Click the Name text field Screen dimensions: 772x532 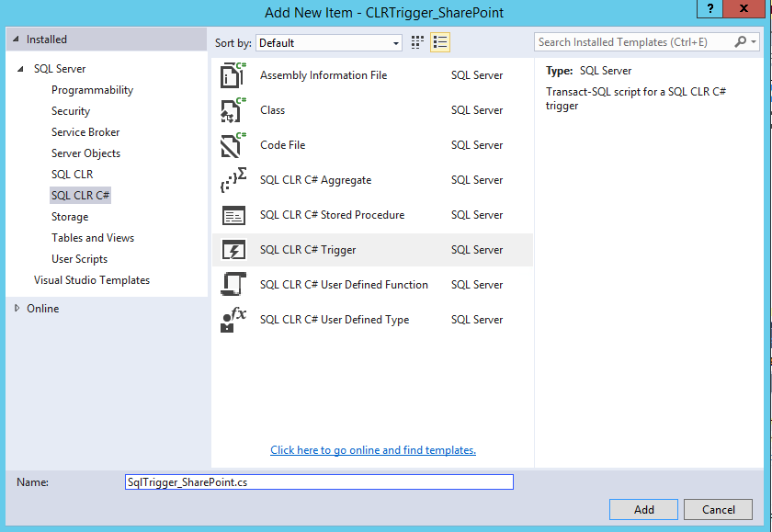click(319, 481)
